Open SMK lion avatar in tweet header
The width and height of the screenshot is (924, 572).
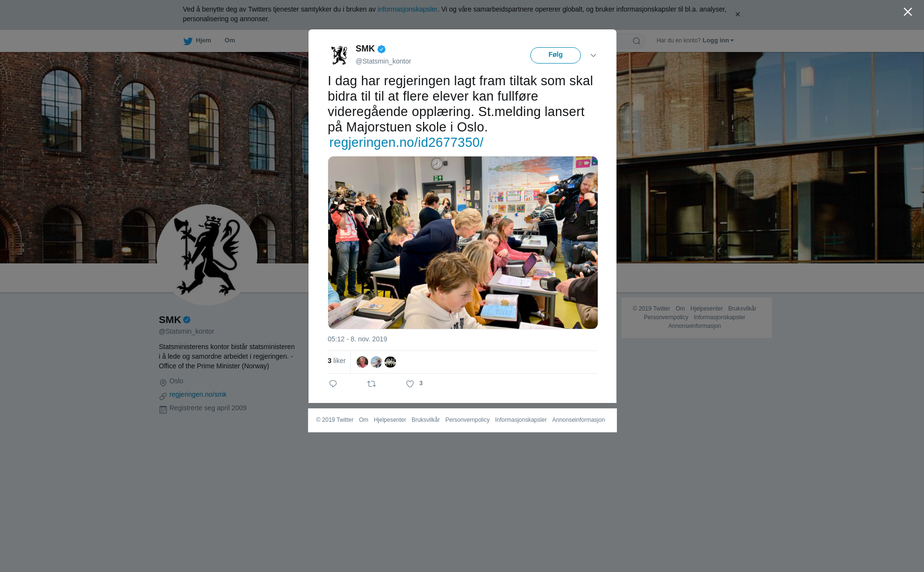click(x=339, y=55)
